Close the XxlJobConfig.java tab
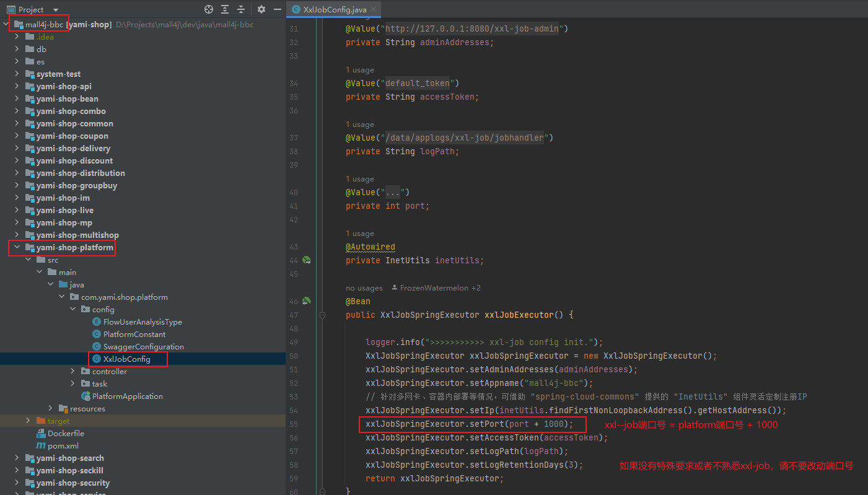Screen dimensions: 868x495 pos(373,9)
